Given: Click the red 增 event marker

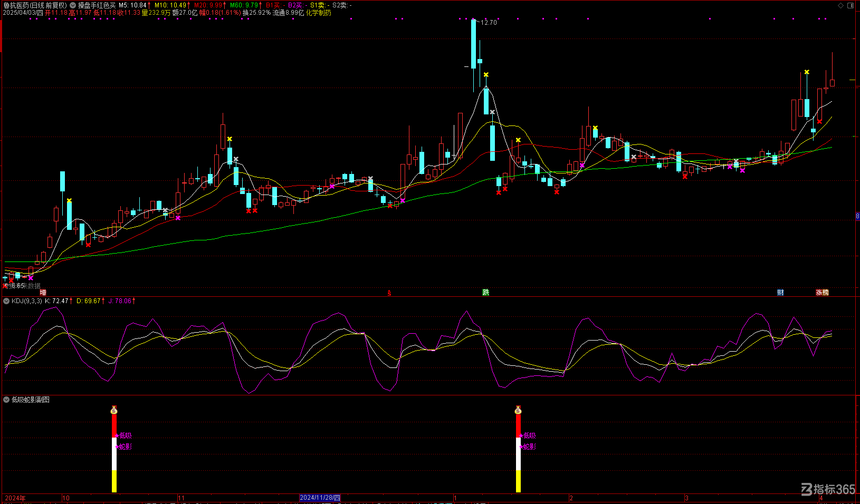Looking at the screenshot, I should (43, 292).
